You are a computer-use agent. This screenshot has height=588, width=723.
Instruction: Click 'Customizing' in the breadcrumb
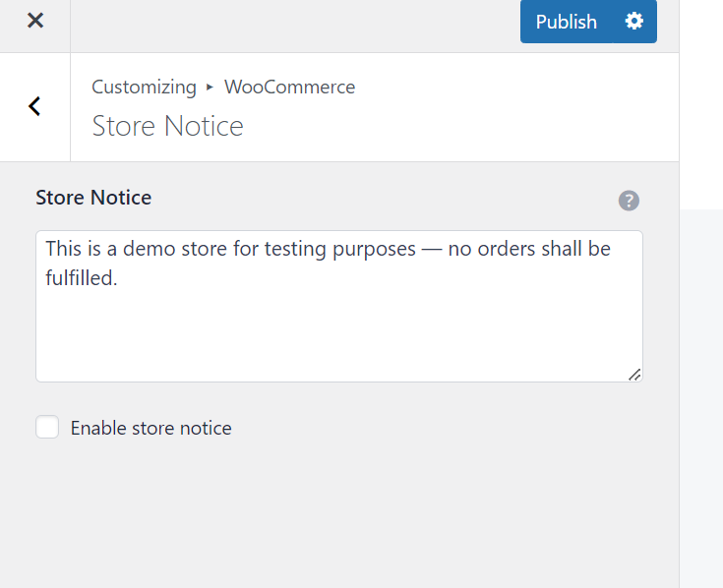tap(144, 87)
